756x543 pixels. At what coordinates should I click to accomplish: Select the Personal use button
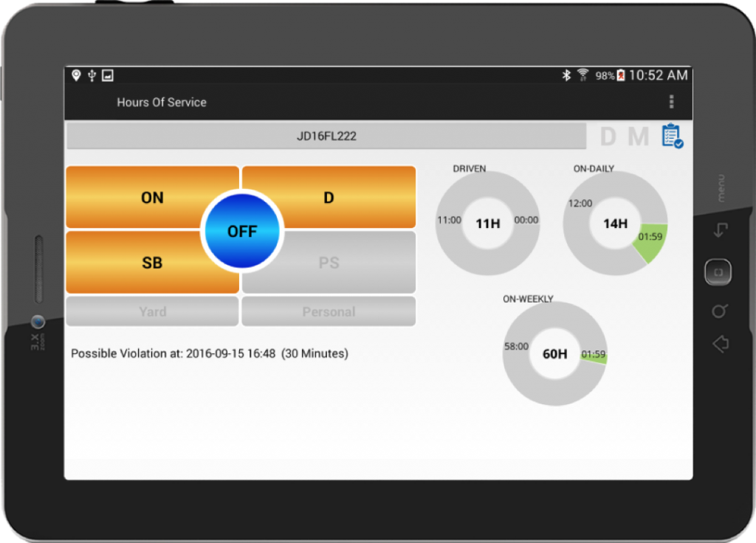(329, 311)
